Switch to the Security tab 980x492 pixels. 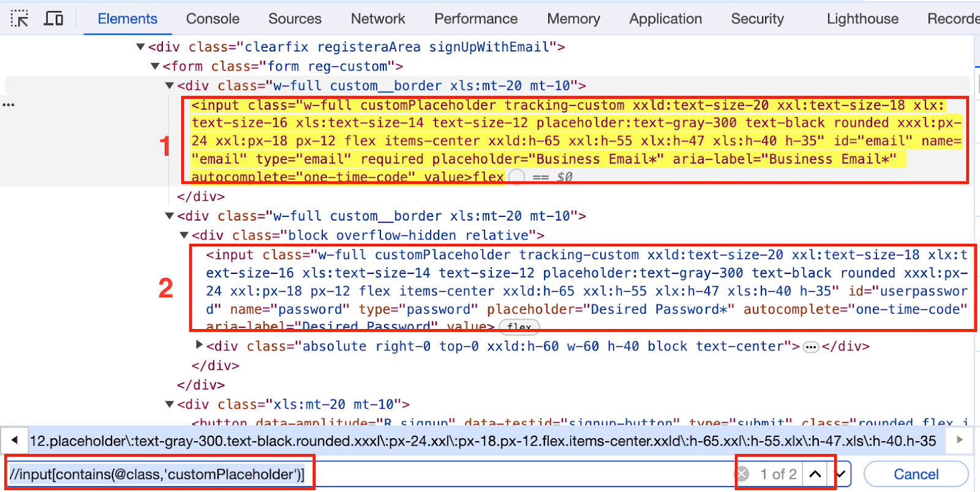(x=757, y=19)
